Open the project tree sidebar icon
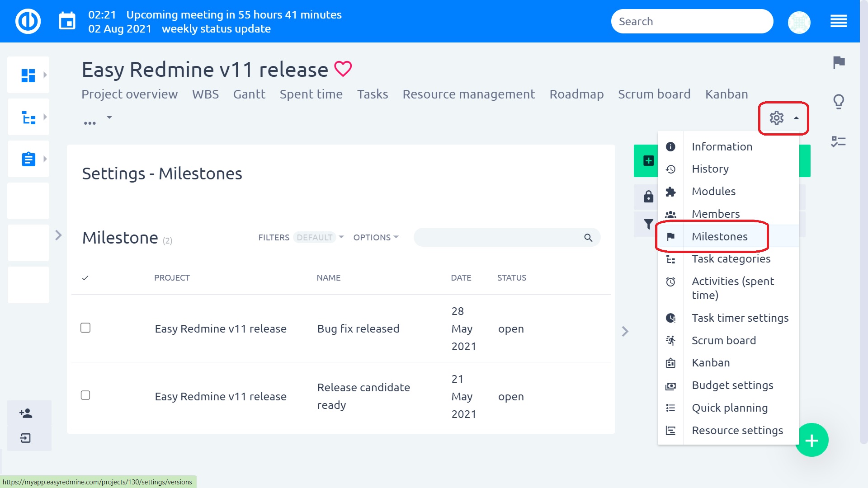Screen dimensions: 868x488 pyautogui.click(x=28, y=117)
